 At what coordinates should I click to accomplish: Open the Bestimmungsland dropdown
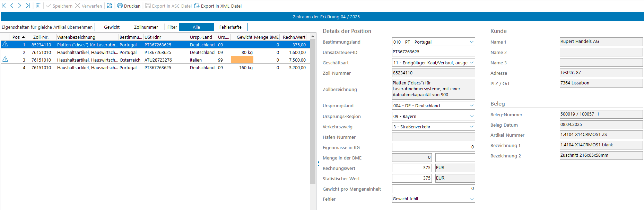coord(471,42)
